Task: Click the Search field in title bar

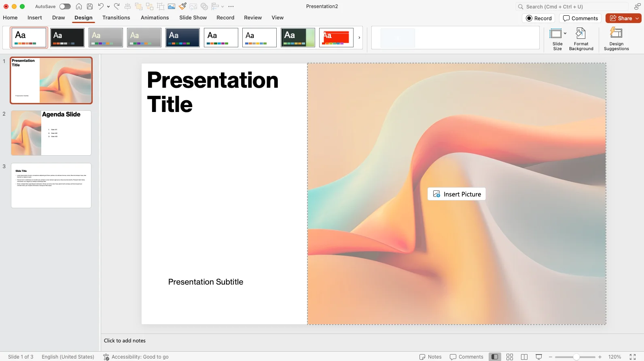Action: [572, 6]
